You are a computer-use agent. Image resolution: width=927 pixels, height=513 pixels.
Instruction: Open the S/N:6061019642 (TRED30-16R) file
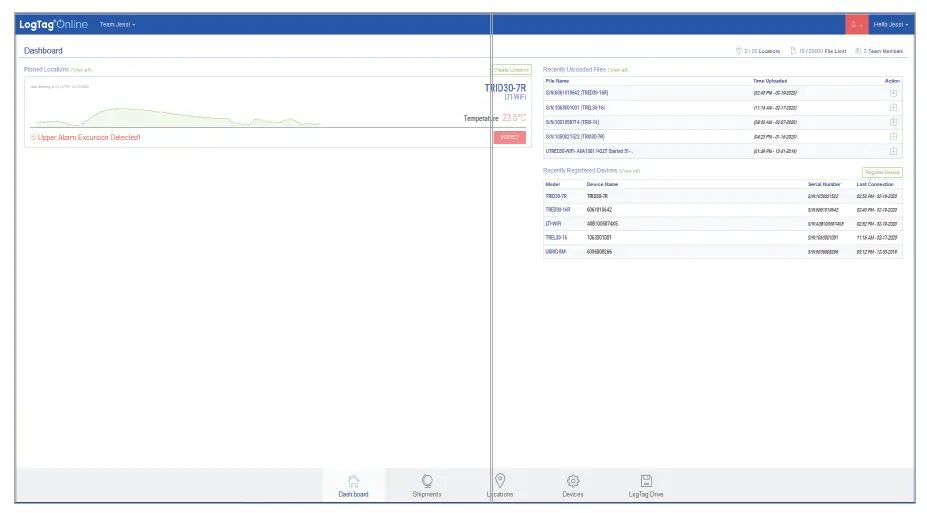coord(576,93)
